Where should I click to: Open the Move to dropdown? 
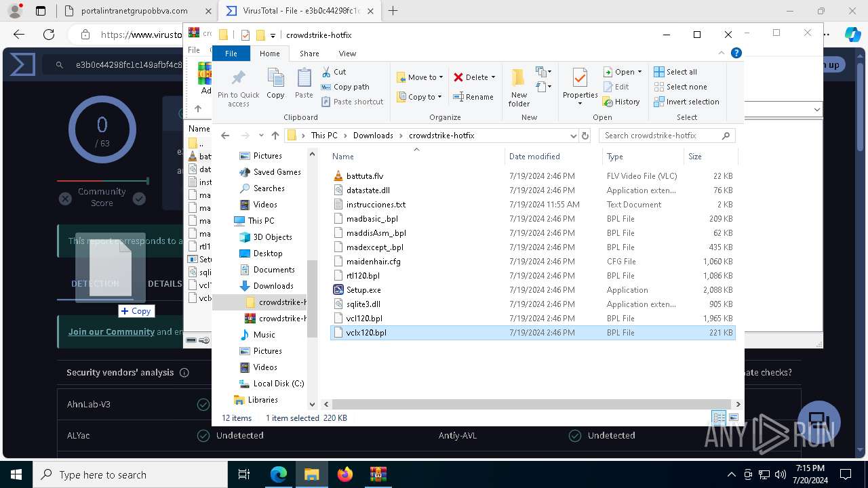coord(420,77)
